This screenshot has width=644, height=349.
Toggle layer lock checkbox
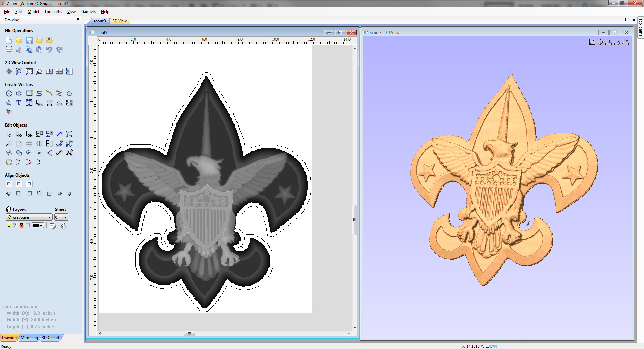point(27,225)
